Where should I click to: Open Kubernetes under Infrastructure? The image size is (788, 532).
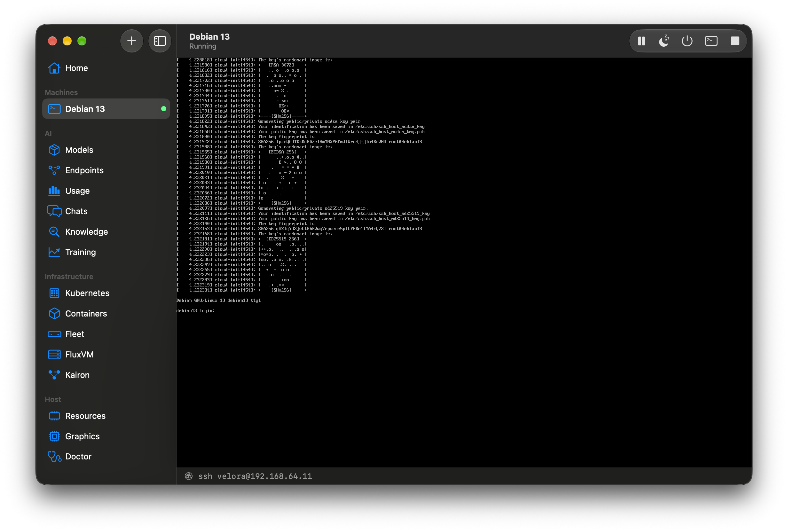[106, 293]
